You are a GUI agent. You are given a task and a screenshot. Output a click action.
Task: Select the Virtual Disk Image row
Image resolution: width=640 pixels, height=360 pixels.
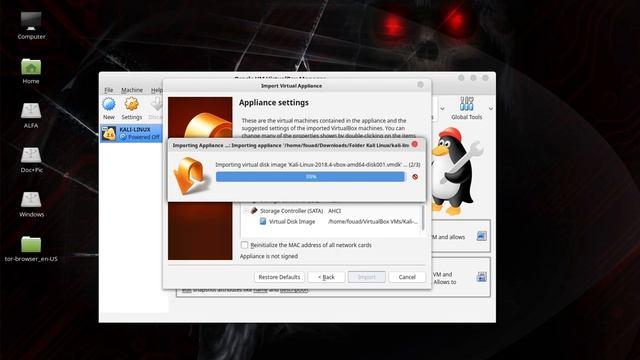pyautogui.click(x=332, y=221)
